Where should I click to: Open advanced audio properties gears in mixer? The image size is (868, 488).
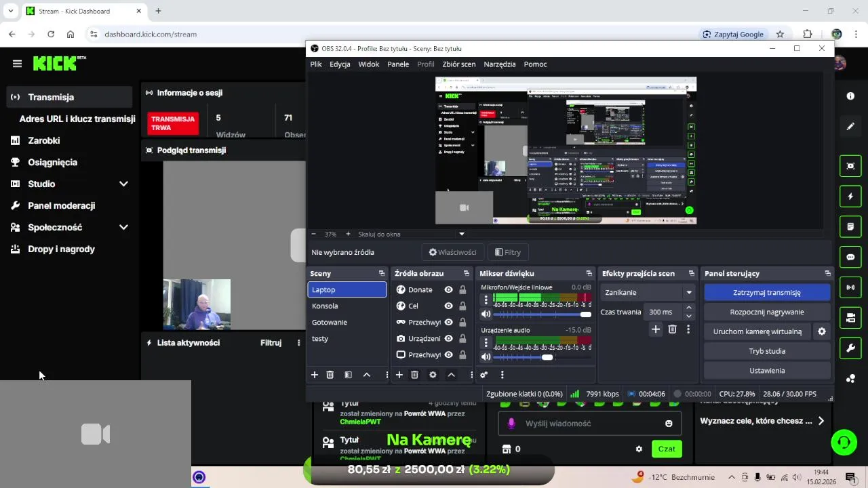pyautogui.click(x=484, y=375)
